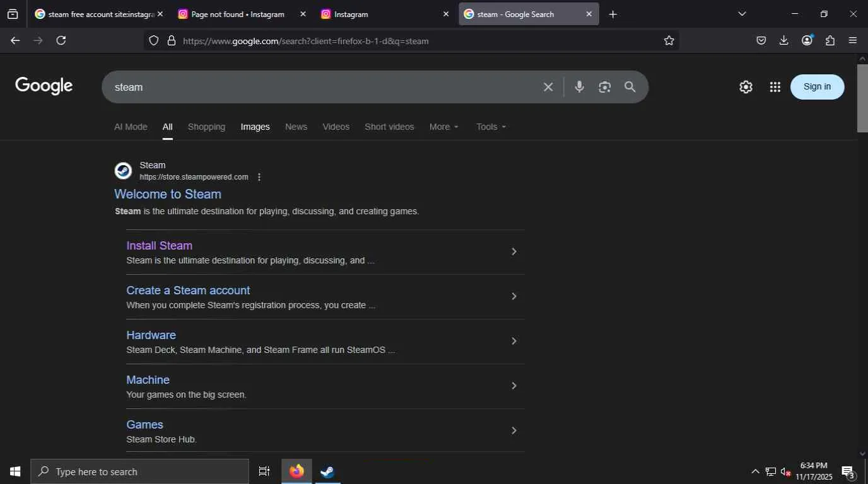Open Firefox View recent browsing icon
Image resolution: width=868 pixels, height=484 pixels.
click(13, 14)
